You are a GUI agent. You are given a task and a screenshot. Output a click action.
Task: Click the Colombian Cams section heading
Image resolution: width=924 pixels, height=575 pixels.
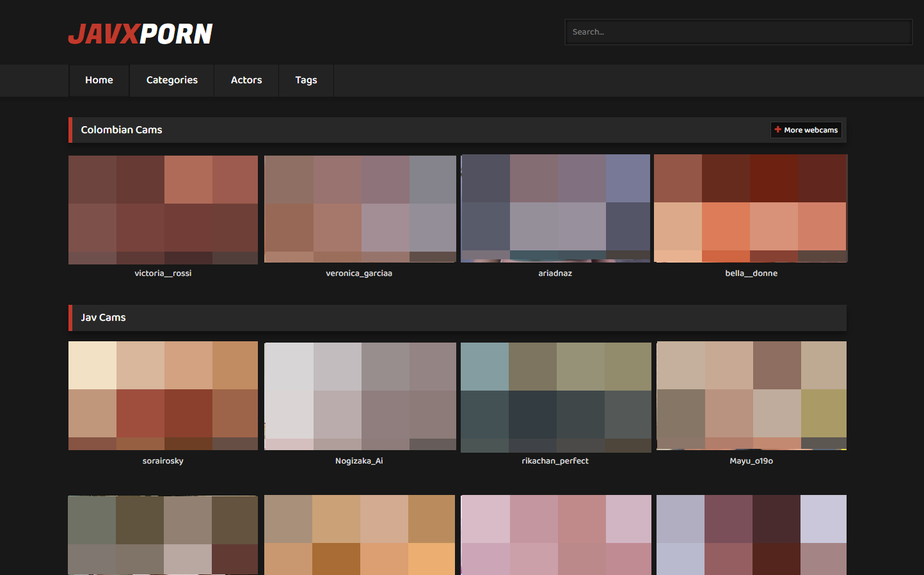pos(122,130)
